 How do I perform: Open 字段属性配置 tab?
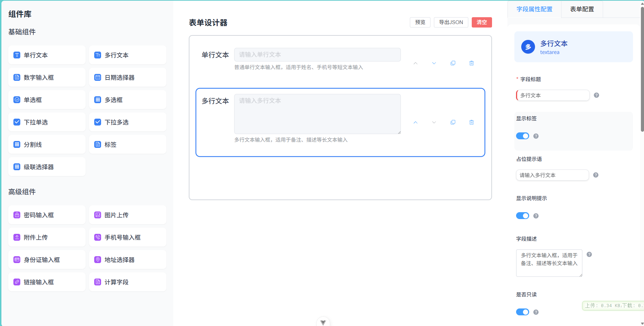tap(534, 9)
